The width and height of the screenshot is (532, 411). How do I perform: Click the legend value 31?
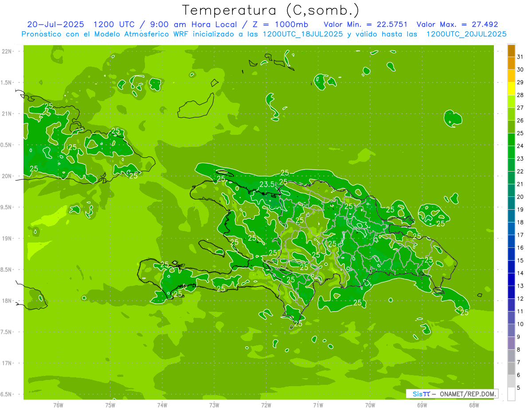point(520,57)
